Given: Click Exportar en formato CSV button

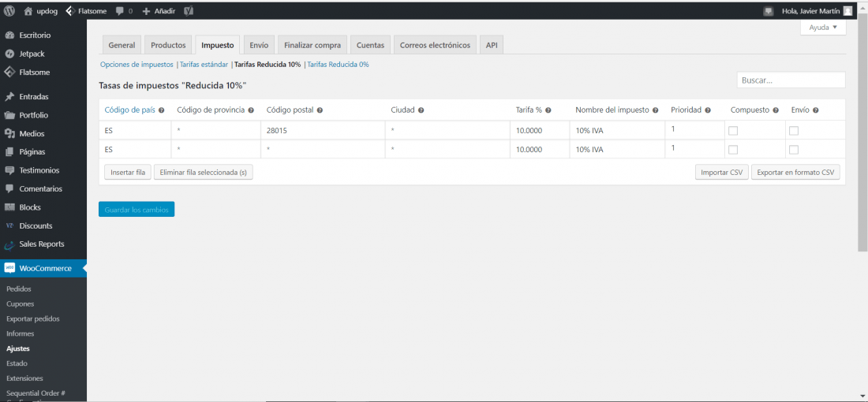Looking at the screenshot, I should [x=795, y=173].
